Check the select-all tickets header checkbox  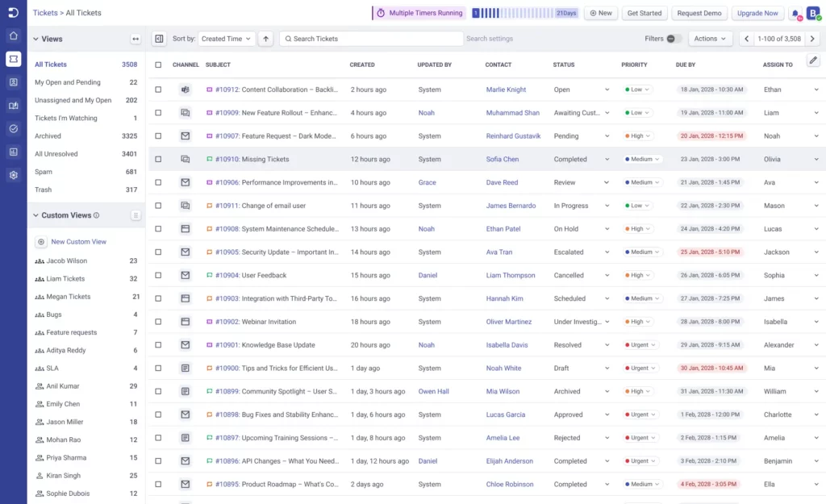coord(158,65)
